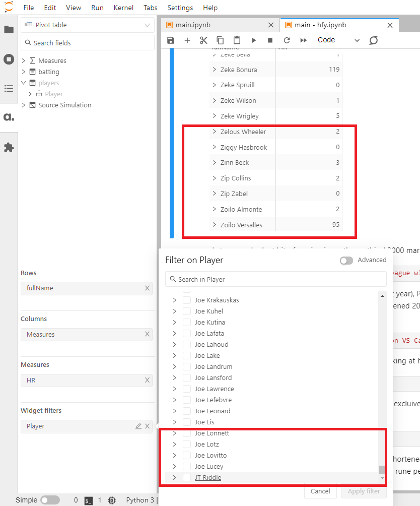Click inside the Search in Player field

(275, 279)
